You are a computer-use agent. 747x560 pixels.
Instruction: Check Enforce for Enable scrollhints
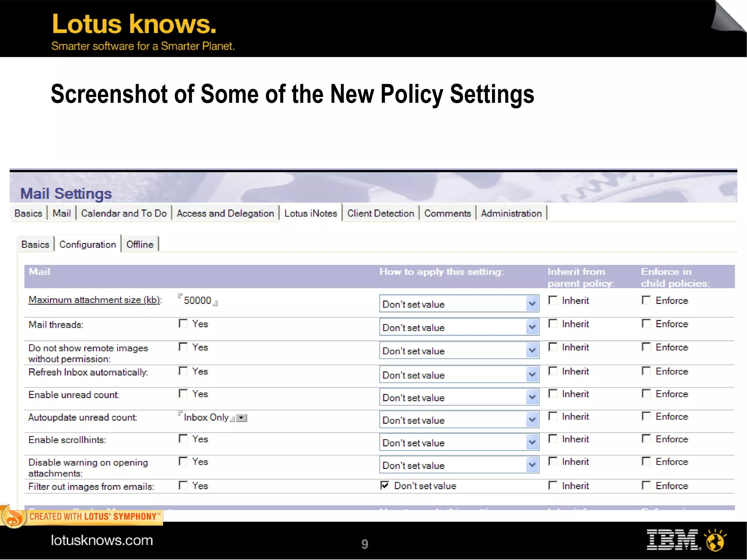click(646, 439)
